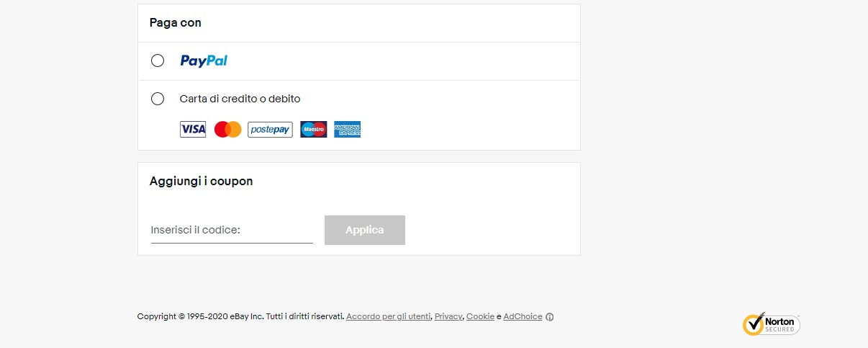Follow the Cookie footer link
This screenshot has height=348, width=868.
click(480, 316)
